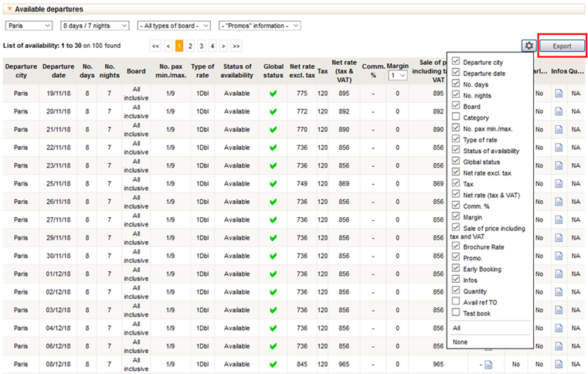588x374 pixels.
Task: Enable the Test book column checkbox
Action: (x=456, y=312)
